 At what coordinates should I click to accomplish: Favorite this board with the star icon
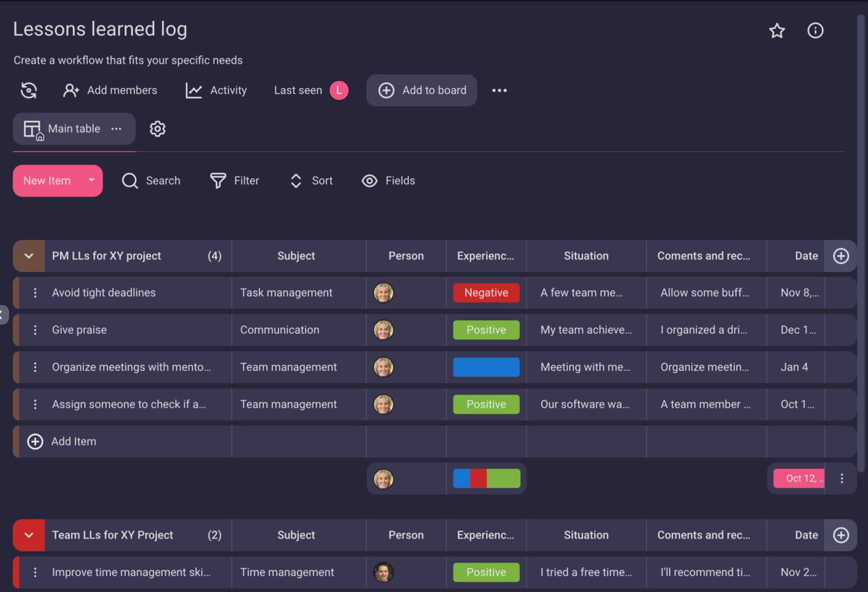point(776,30)
